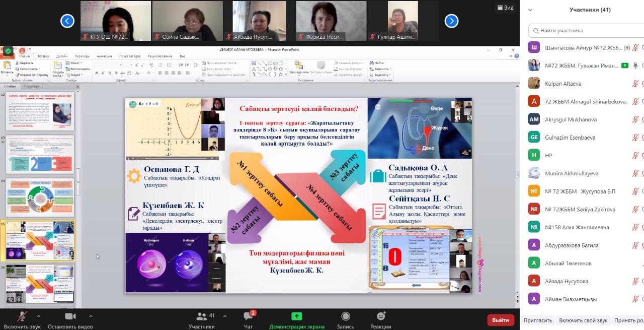Expand audio options arrow next to microphone

[x=39, y=316]
